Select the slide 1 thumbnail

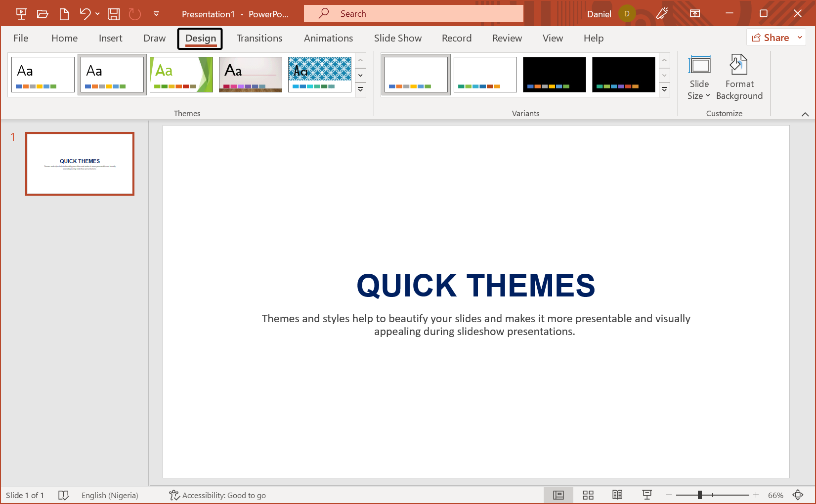coord(80,164)
